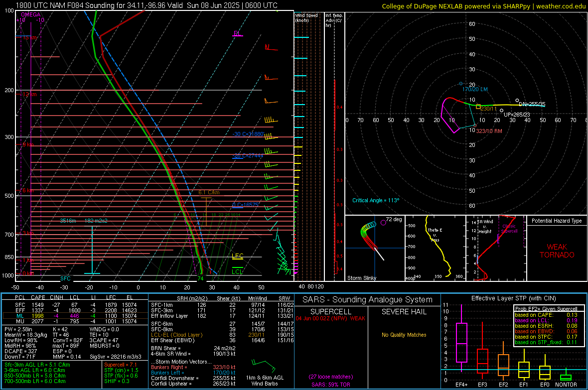Click the 'Sfc-3km AGL LR = 5.1 C/km' line

(37, 365)
